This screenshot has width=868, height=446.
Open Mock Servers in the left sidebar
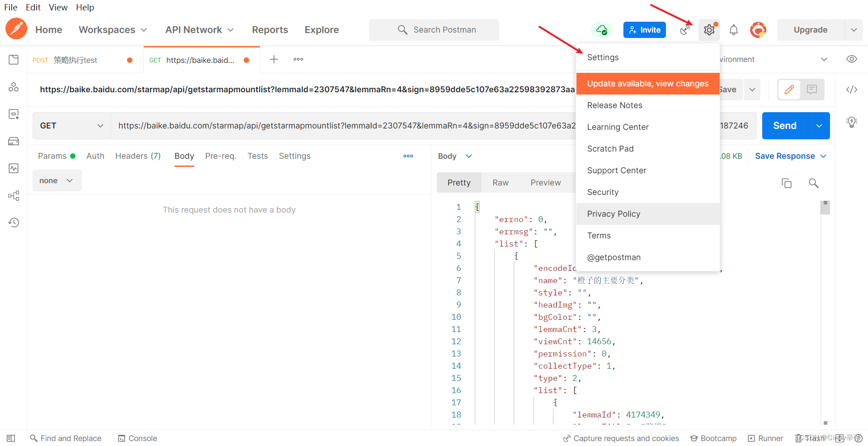click(x=14, y=141)
